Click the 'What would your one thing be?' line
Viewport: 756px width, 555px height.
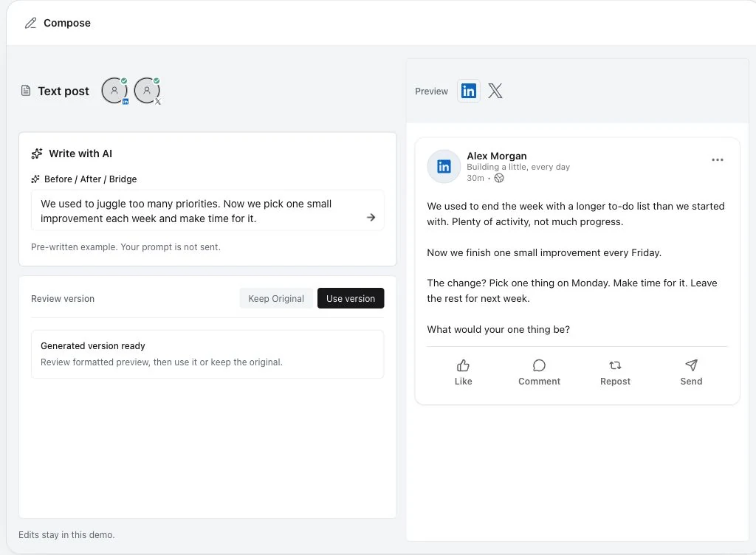498,329
